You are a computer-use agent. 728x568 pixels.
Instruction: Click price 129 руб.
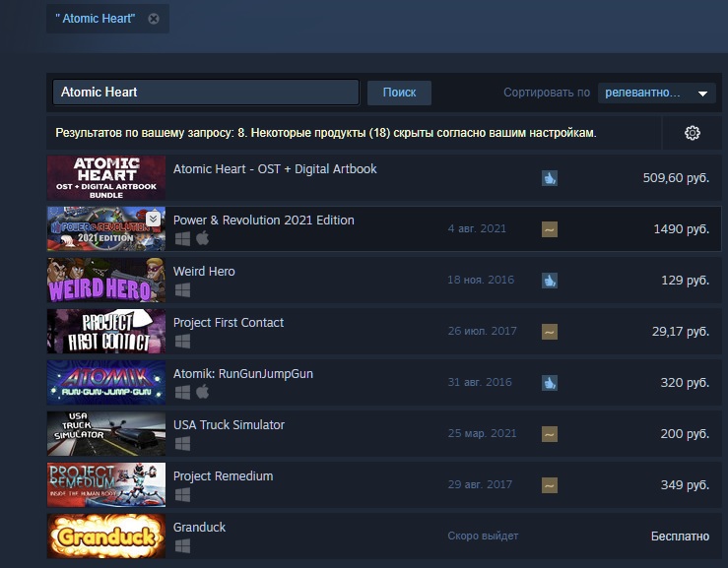(686, 281)
